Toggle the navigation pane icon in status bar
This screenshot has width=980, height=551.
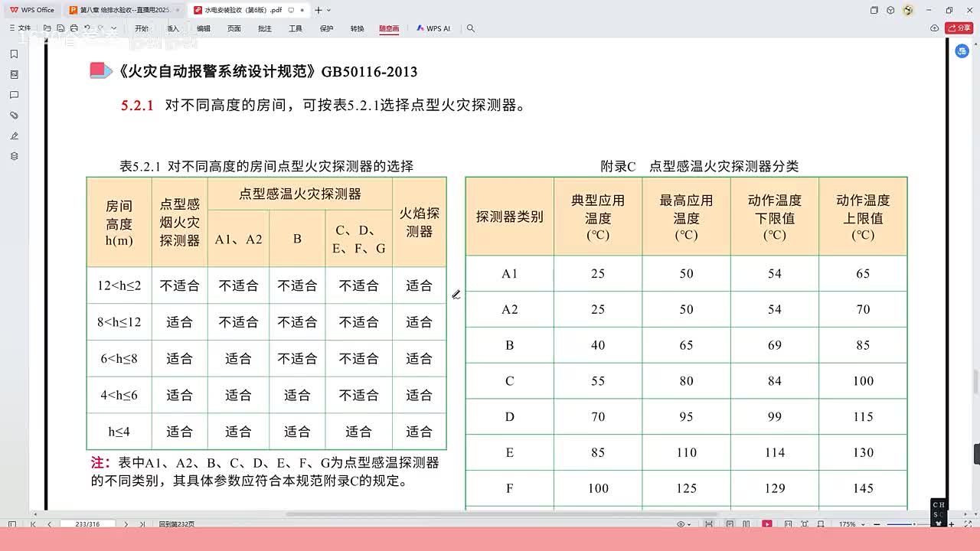point(12,524)
